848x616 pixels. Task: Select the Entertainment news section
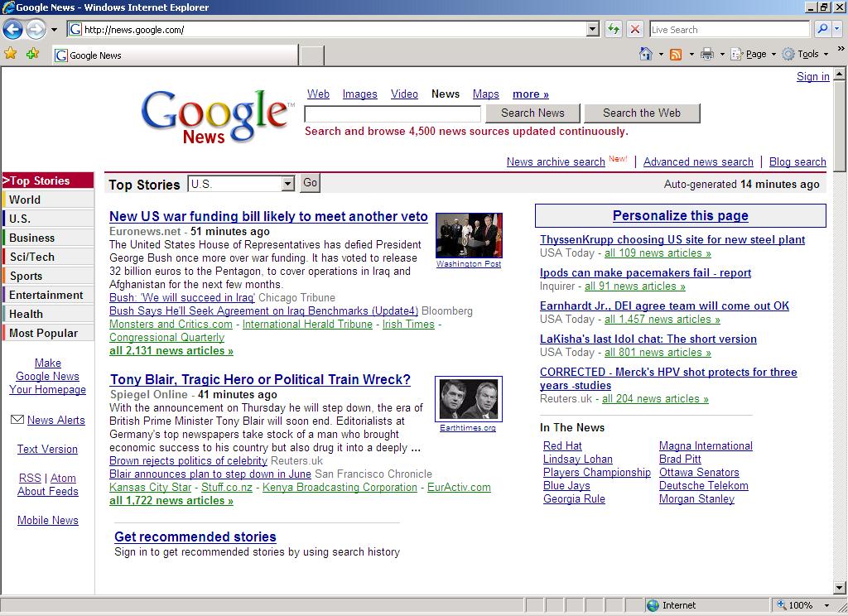[48, 295]
